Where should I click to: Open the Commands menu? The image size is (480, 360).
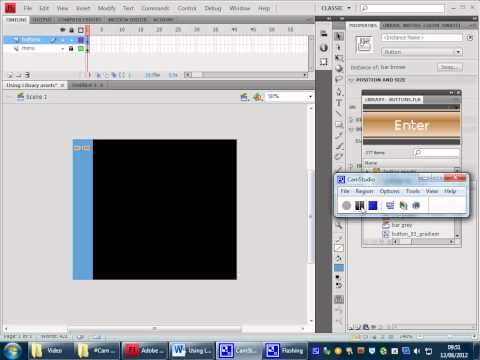(x=156, y=8)
